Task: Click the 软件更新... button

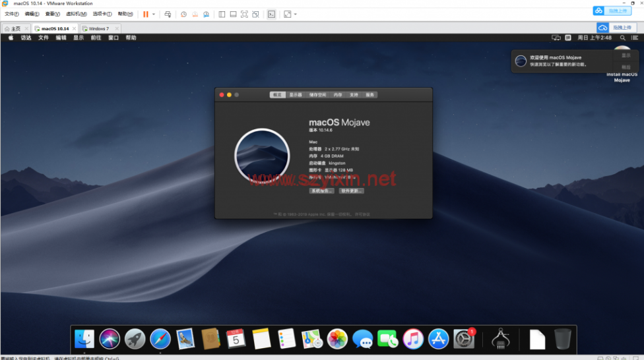Action: pyautogui.click(x=352, y=191)
